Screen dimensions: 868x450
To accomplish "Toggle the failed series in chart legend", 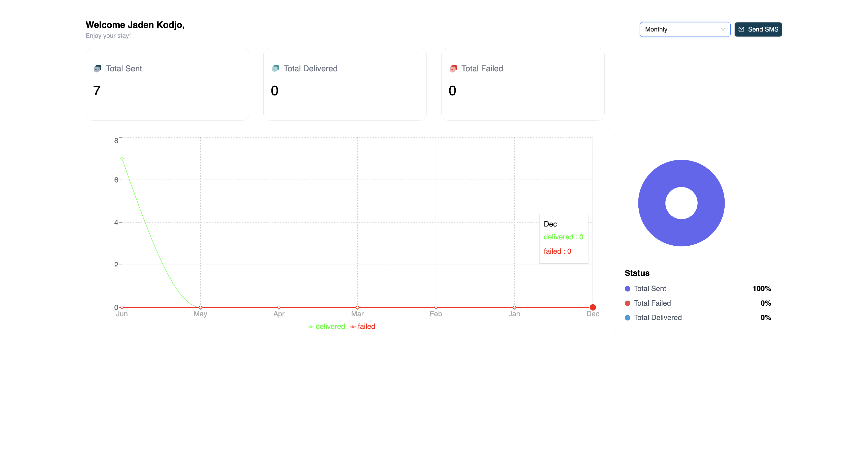I will point(362,326).
